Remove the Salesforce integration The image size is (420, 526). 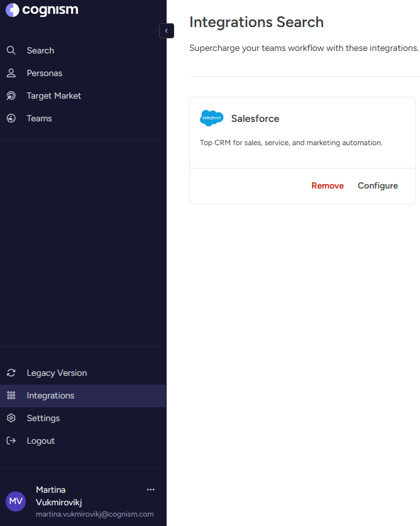328,185
